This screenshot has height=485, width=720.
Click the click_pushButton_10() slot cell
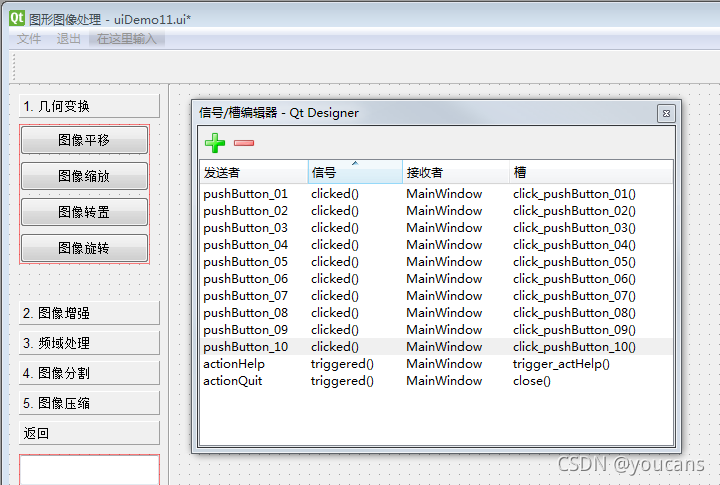[574, 347]
